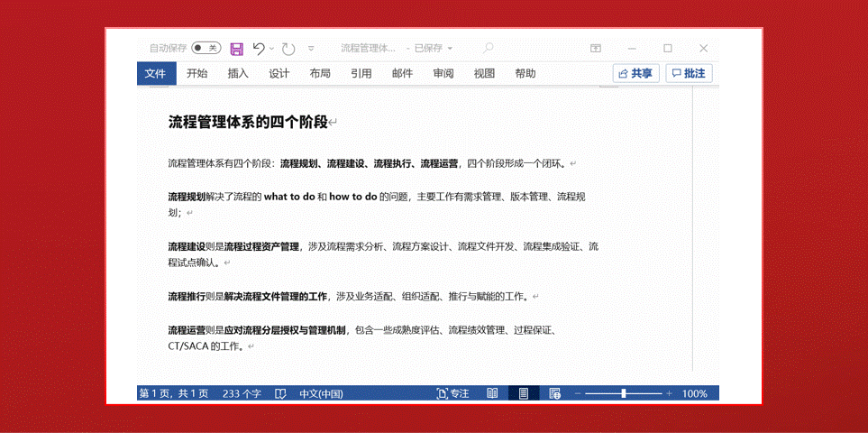Click the heading 流程管理体系的四个阶段
This screenshot has width=868, height=433.
coord(248,123)
